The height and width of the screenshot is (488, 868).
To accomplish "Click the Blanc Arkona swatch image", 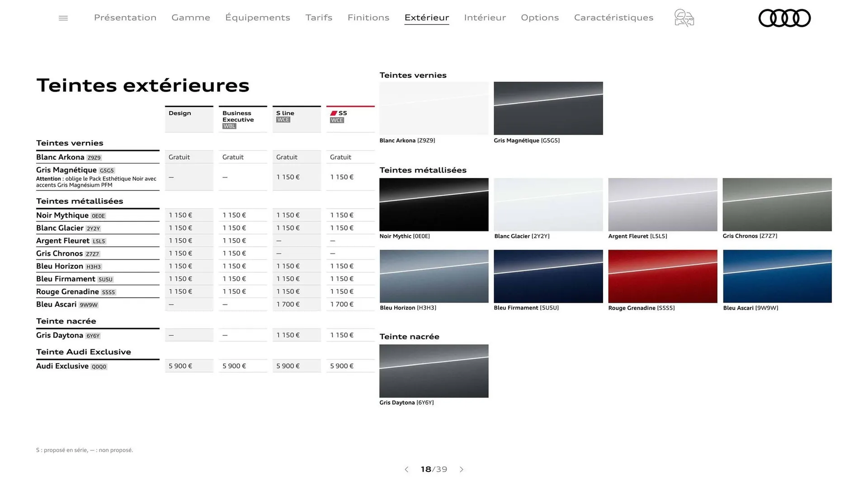I will (x=434, y=108).
